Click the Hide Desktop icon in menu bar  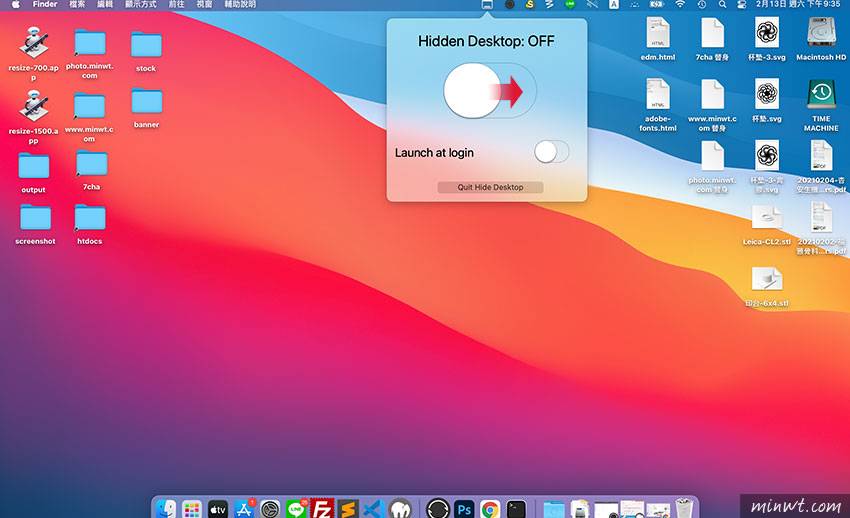(x=487, y=4)
